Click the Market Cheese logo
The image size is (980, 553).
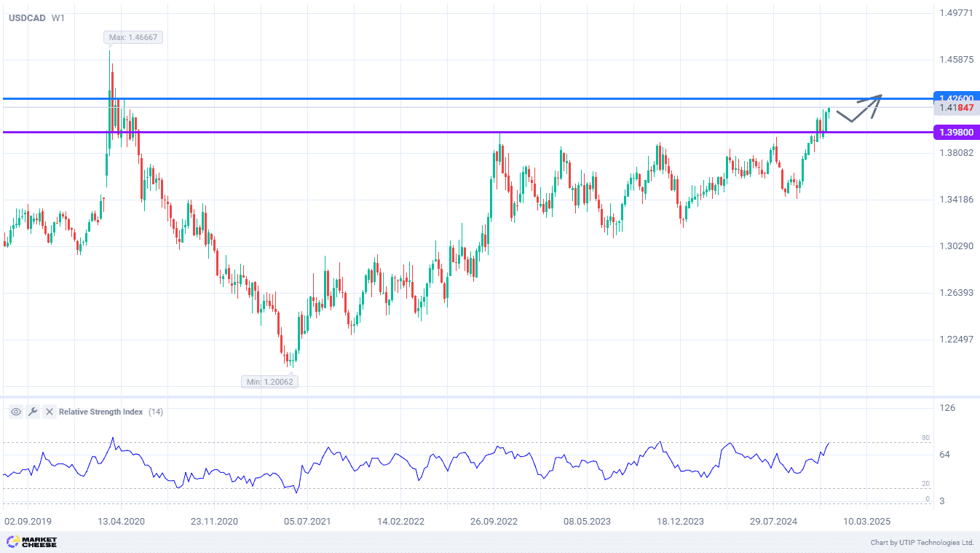point(31,542)
